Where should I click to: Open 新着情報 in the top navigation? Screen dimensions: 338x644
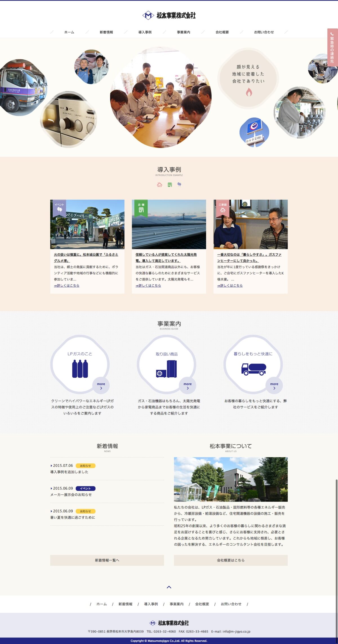coord(106,32)
